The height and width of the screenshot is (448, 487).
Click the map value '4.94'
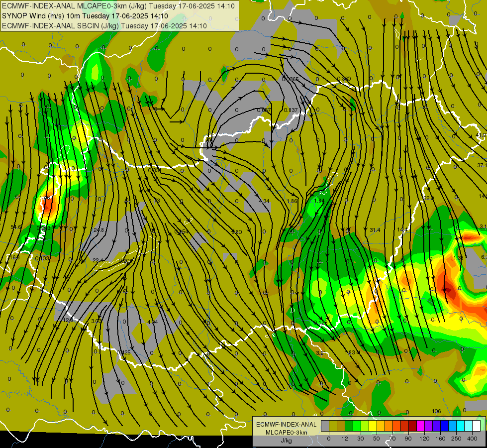(153, 322)
